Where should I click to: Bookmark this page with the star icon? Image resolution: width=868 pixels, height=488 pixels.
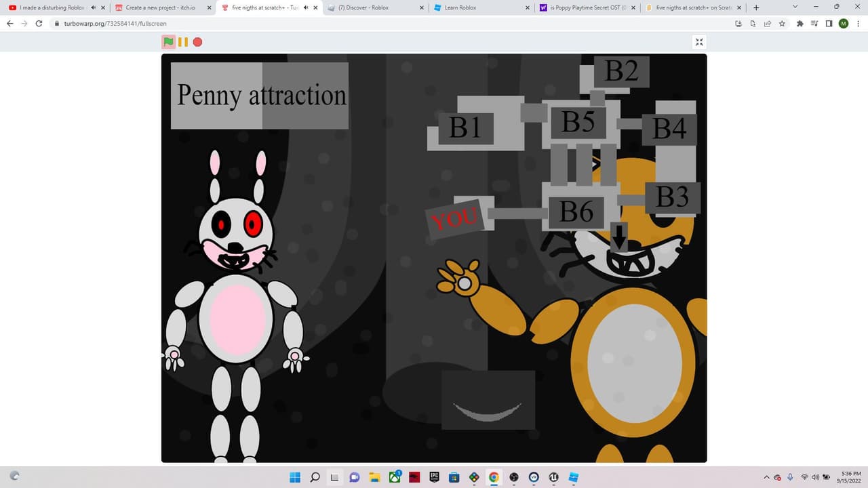click(782, 23)
